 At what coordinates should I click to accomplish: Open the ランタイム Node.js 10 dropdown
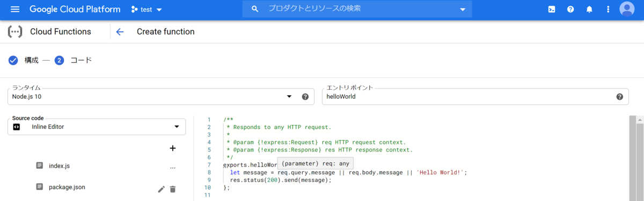click(161, 96)
